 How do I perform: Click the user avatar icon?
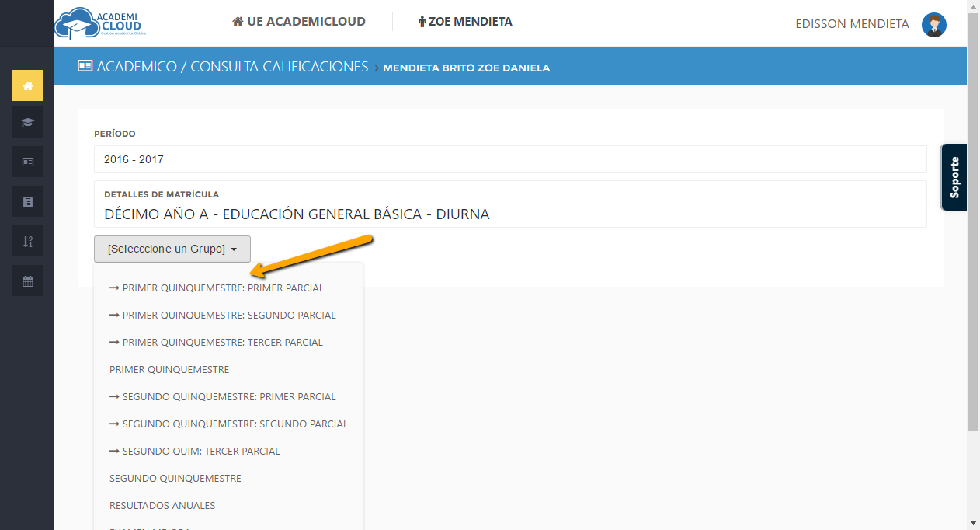tap(934, 24)
